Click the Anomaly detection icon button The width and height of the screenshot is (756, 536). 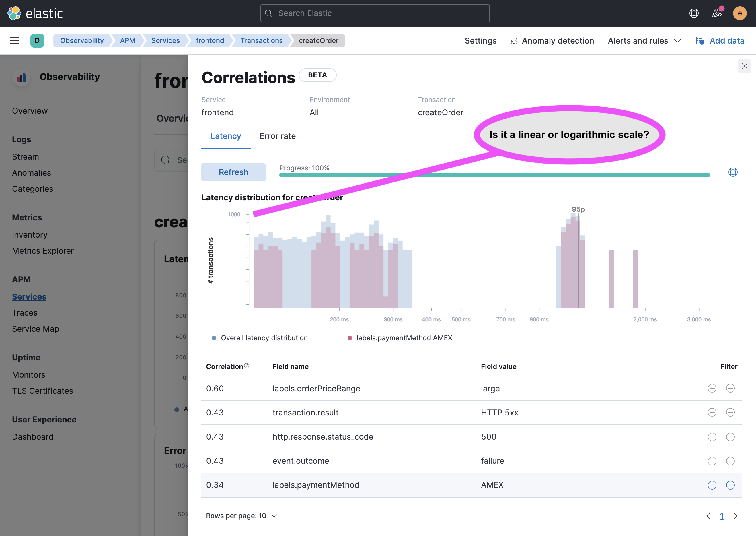pyautogui.click(x=514, y=40)
